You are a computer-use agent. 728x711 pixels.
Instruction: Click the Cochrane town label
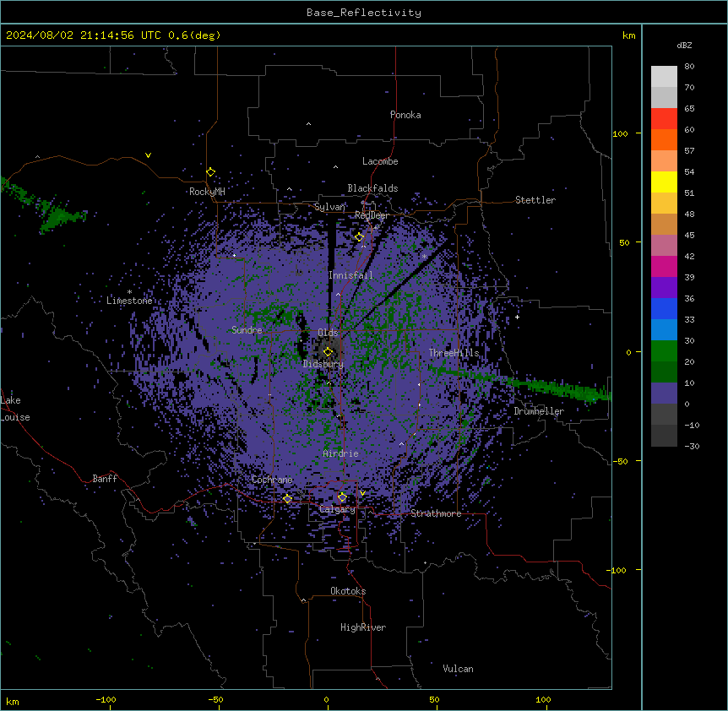[272, 480]
